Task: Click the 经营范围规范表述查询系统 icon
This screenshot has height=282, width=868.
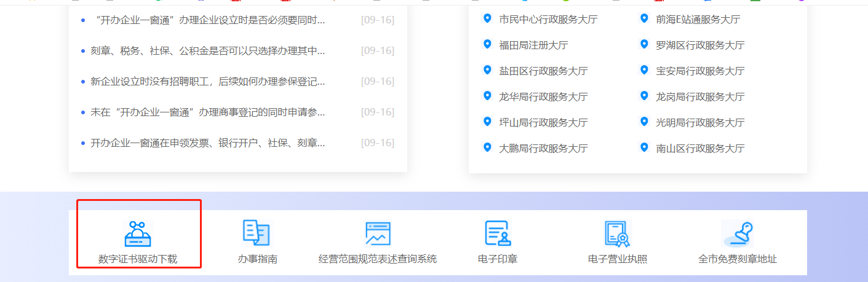Action: pyautogui.click(x=378, y=233)
